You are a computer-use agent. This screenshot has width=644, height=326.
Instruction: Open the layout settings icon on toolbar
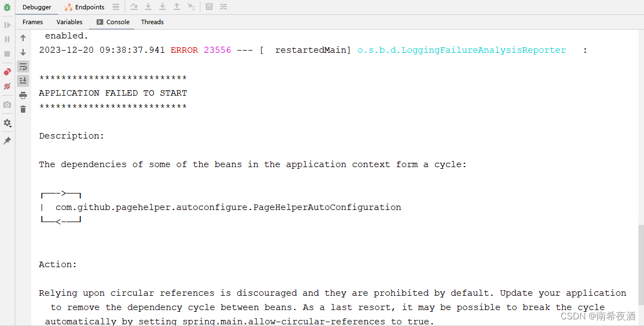pos(223,6)
